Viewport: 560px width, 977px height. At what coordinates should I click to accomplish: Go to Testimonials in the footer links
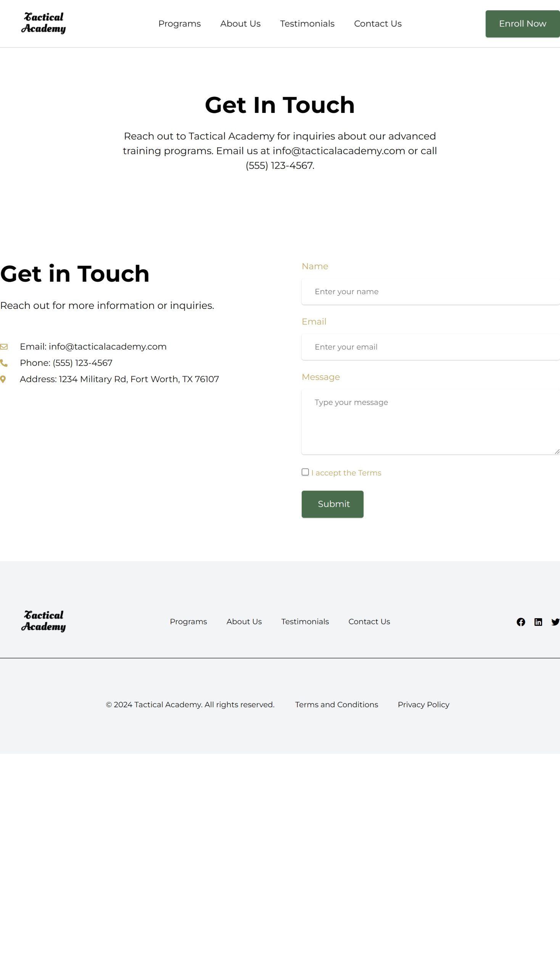(305, 621)
